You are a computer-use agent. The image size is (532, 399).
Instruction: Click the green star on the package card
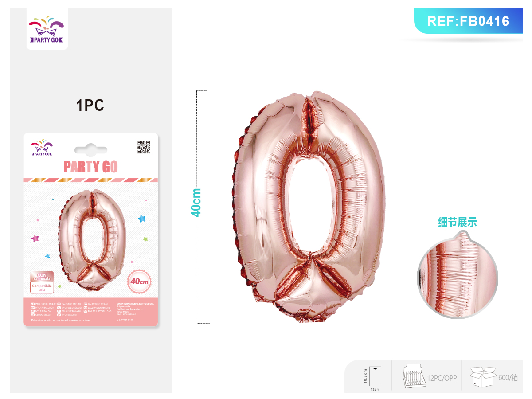[145, 239]
